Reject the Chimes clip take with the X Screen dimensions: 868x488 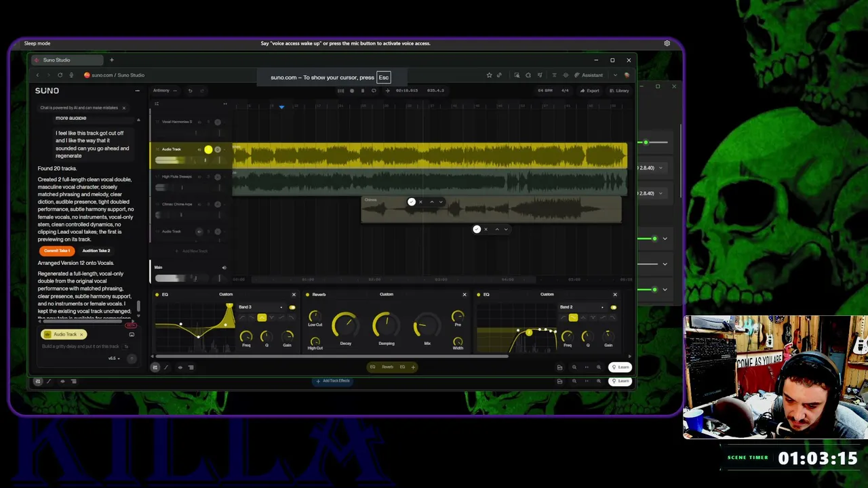coord(420,202)
